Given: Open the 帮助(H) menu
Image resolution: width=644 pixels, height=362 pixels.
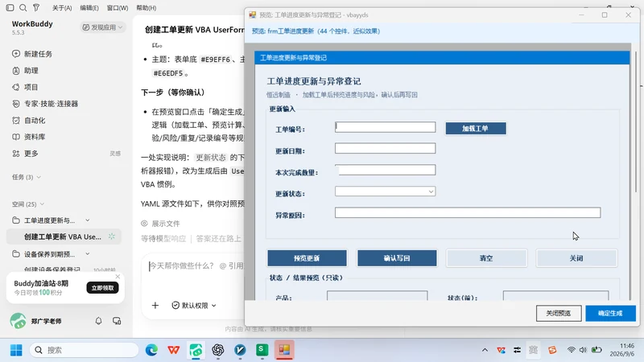Looking at the screenshot, I should pyautogui.click(x=147, y=8).
